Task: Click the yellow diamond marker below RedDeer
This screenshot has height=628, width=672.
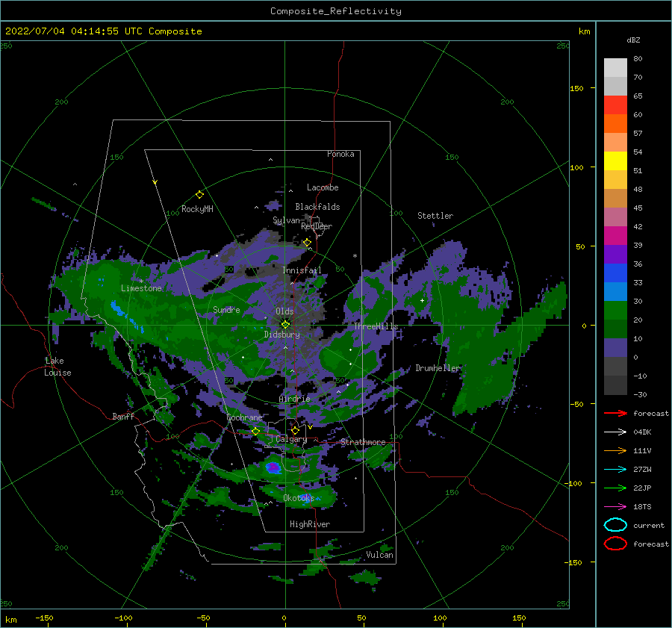Action: tap(307, 243)
